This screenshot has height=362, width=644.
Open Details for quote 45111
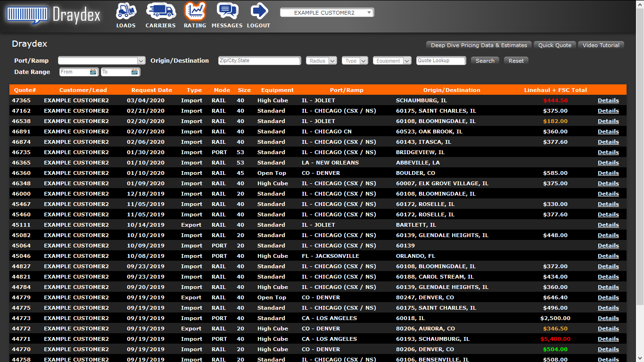coord(608,225)
